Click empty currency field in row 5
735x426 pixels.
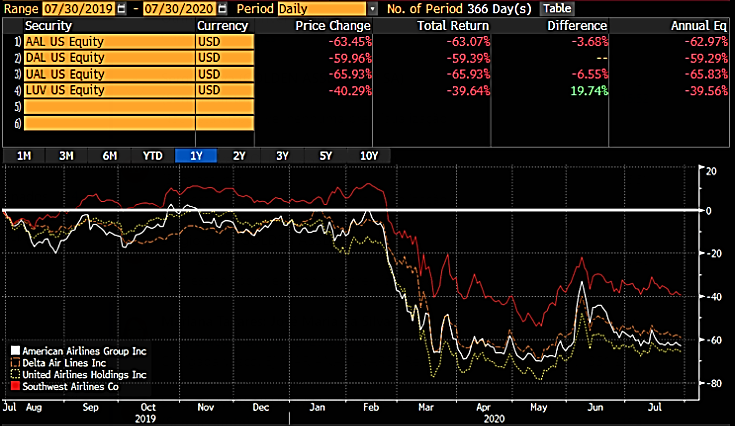point(225,107)
